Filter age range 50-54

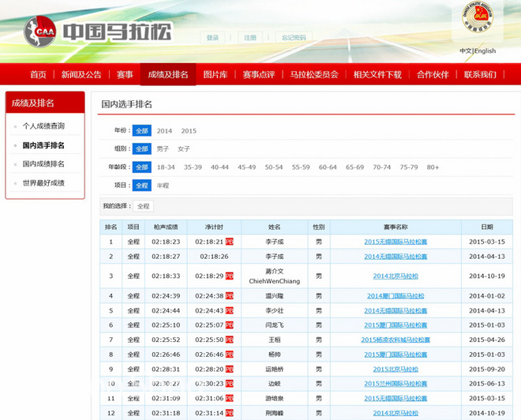pos(274,167)
